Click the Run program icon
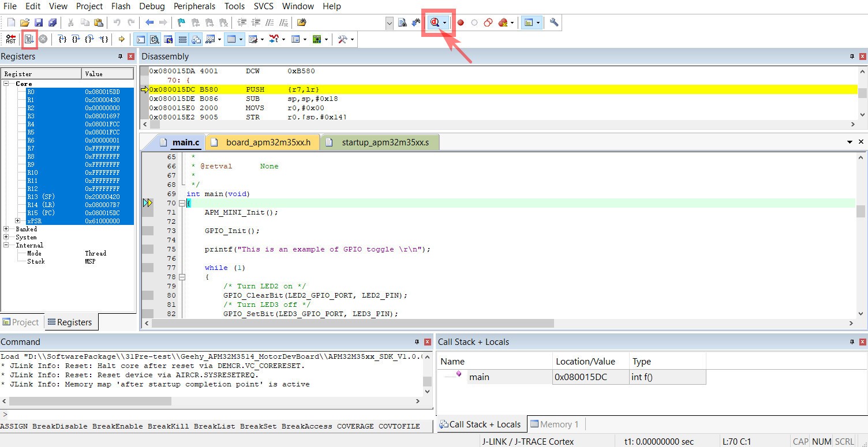Screen dimensions: 868x447 pos(28,39)
